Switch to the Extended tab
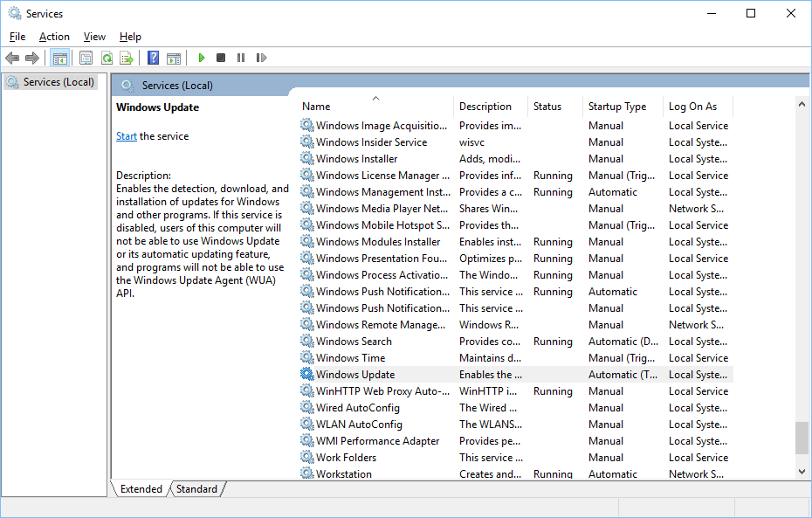The width and height of the screenshot is (812, 518). (x=141, y=489)
